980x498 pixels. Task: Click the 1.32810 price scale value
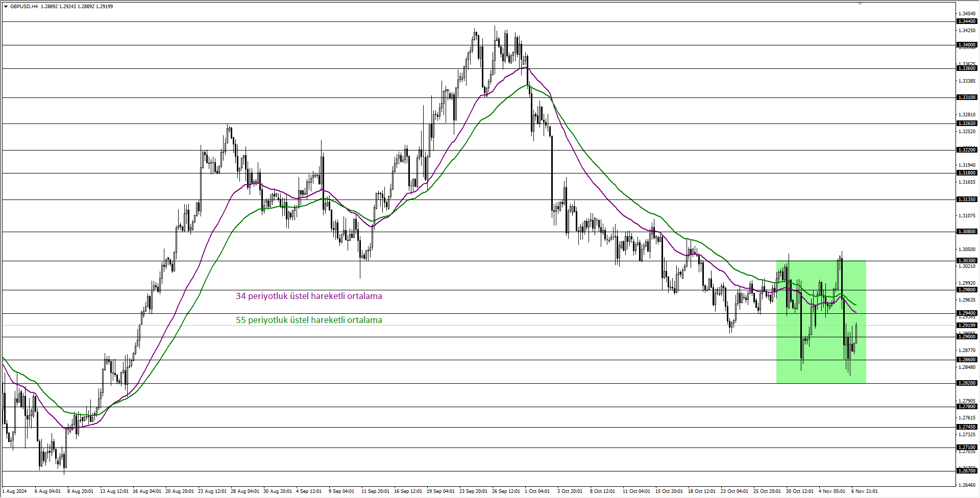(x=967, y=115)
